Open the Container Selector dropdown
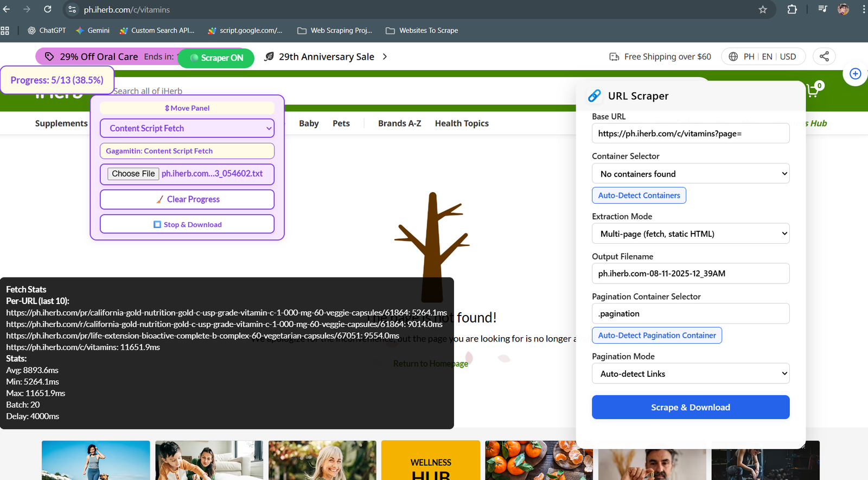Viewport: 868px width, 480px height. point(690,174)
